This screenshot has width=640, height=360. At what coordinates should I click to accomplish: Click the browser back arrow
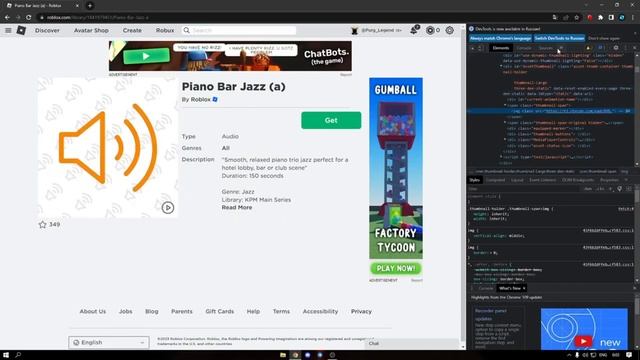(7, 18)
